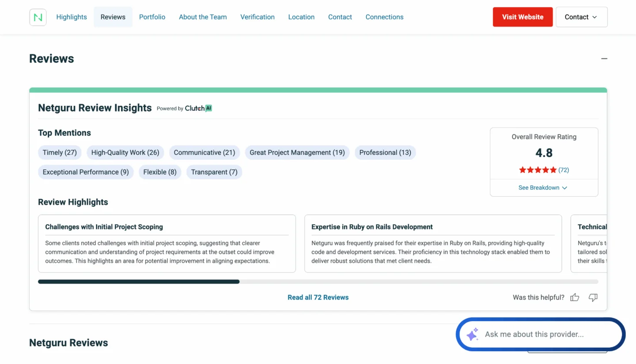Click the thumbs down icon
The height and width of the screenshot is (364, 636).
(x=593, y=297)
